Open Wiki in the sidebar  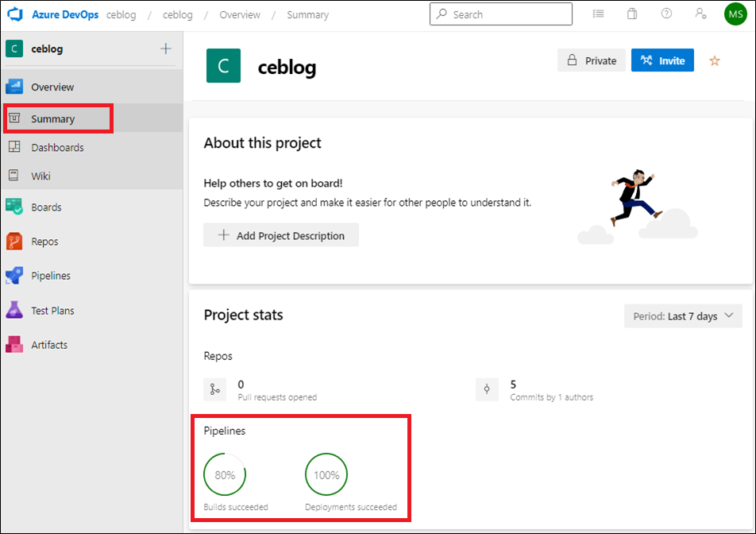(91, 176)
